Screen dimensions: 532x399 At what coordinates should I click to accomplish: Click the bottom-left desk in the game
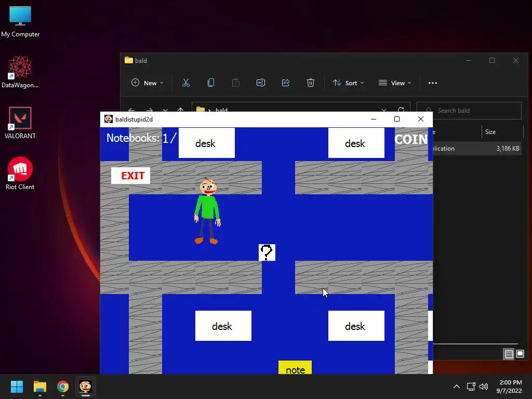click(223, 326)
